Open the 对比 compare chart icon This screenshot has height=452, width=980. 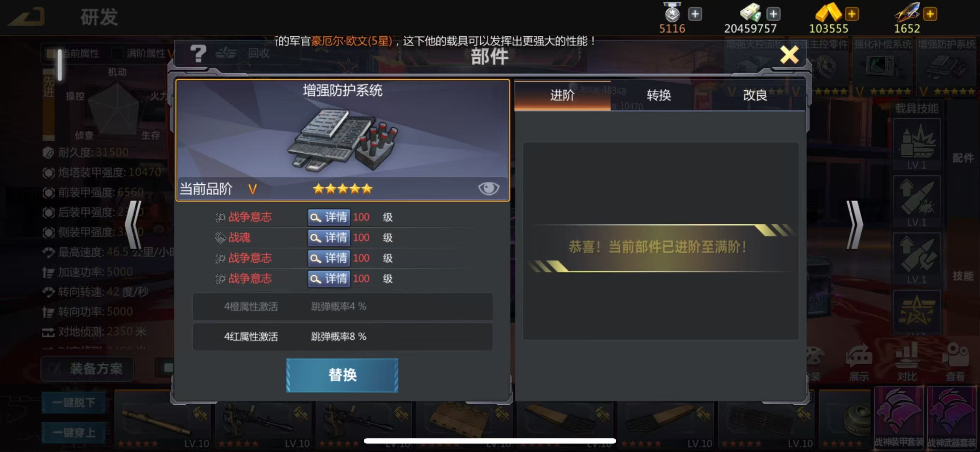tap(907, 363)
